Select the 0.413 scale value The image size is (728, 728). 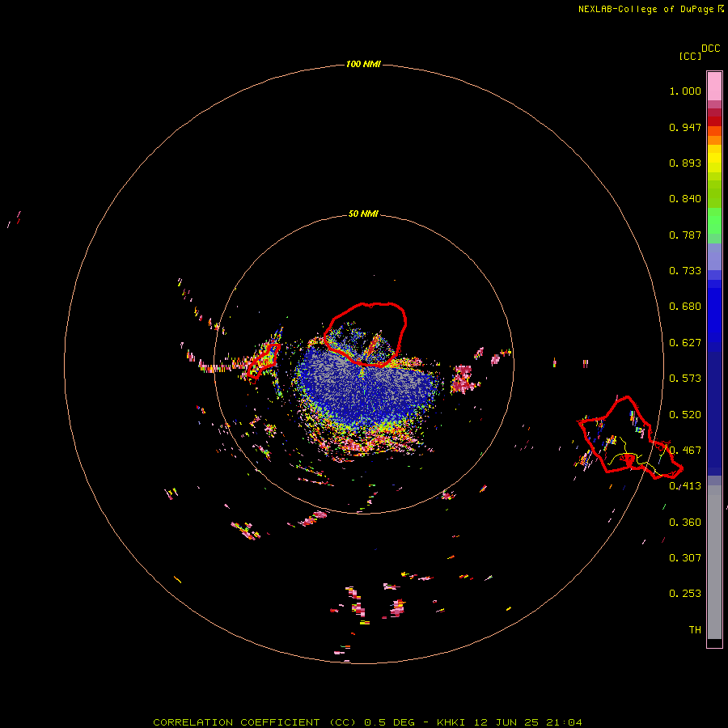685,486
